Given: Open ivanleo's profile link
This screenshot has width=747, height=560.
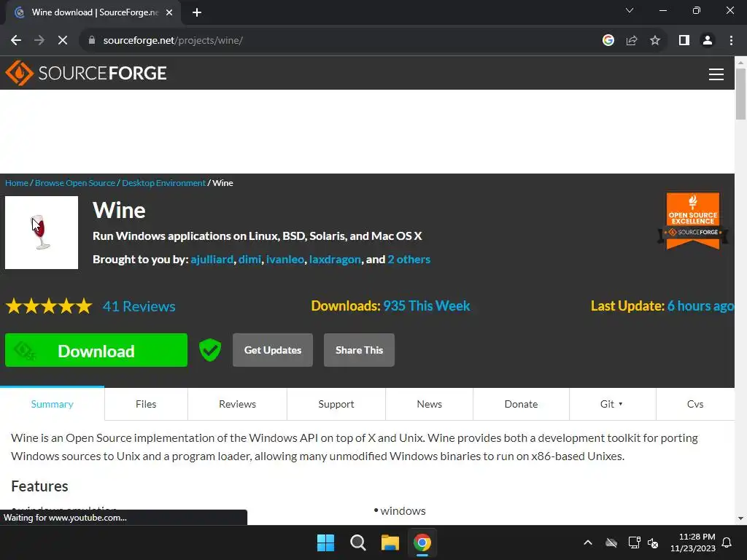Looking at the screenshot, I should pos(285,260).
